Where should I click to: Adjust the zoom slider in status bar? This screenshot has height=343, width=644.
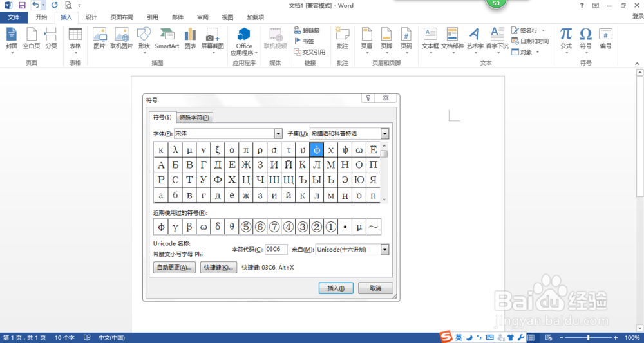[590, 338]
